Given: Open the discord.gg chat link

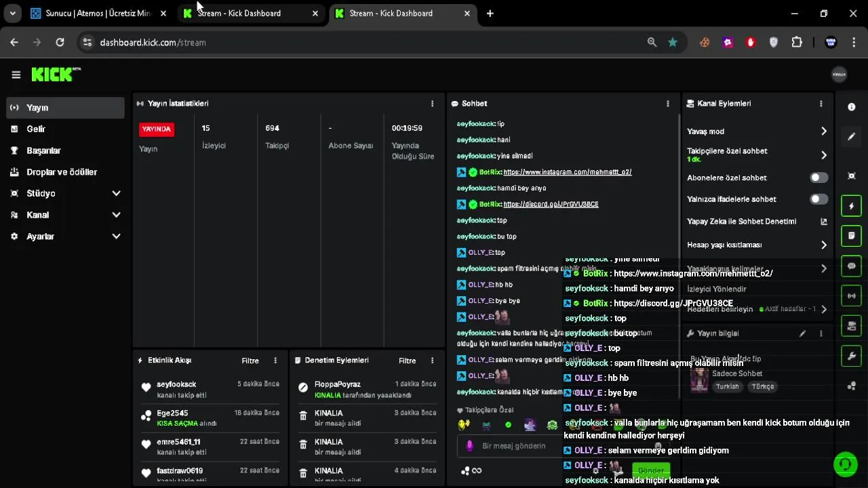Looking at the screenshot, I should [551, 204].
